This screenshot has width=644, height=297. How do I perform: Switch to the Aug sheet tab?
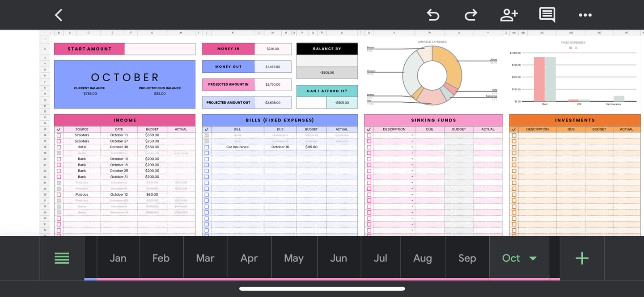[423, 258]
